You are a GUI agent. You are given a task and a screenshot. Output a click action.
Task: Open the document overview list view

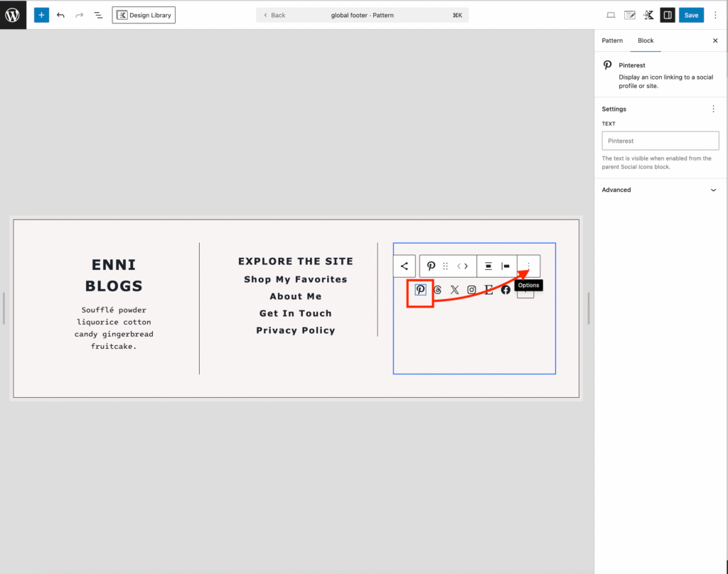98,15
